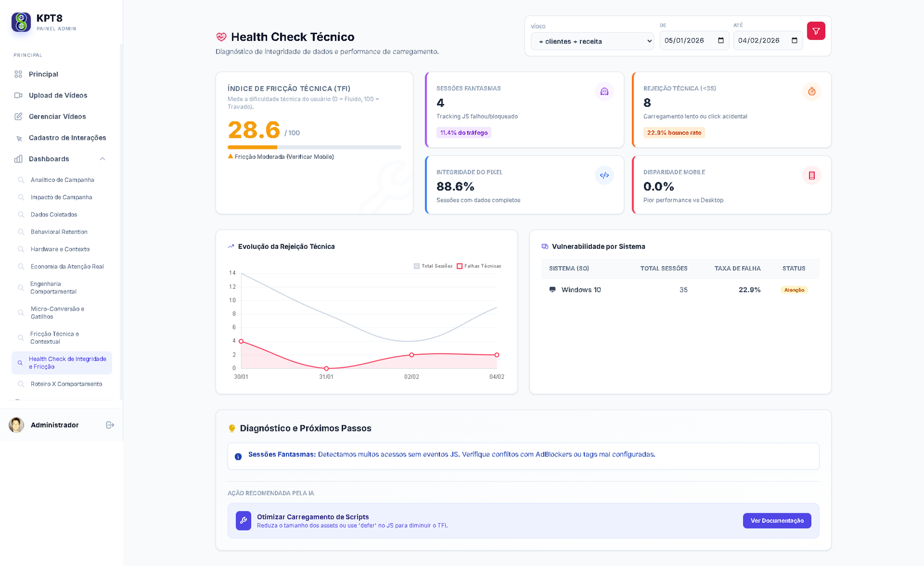Open Roteiro X Comportamento page link
924x566 pixels.
pos(66,384)
